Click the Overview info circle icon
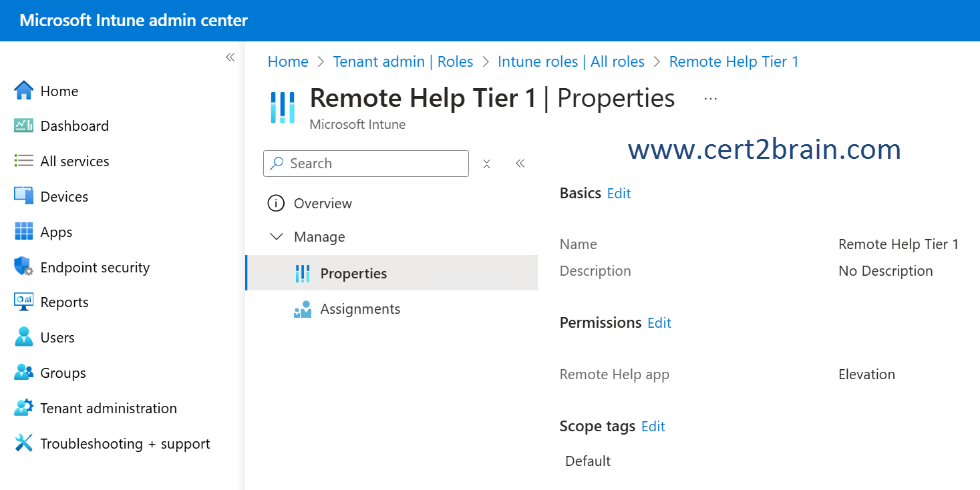Viewport: 980px width, 490px height. coord(276,203)
